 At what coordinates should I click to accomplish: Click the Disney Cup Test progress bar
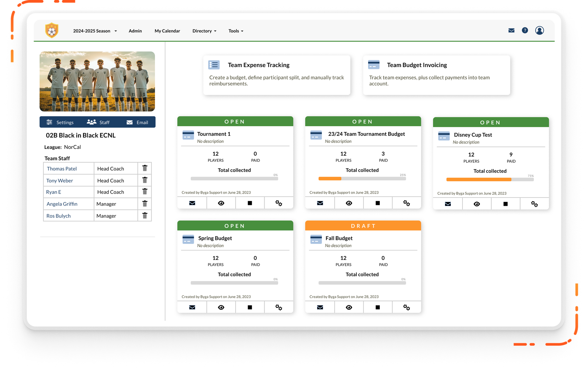(490, 179)
